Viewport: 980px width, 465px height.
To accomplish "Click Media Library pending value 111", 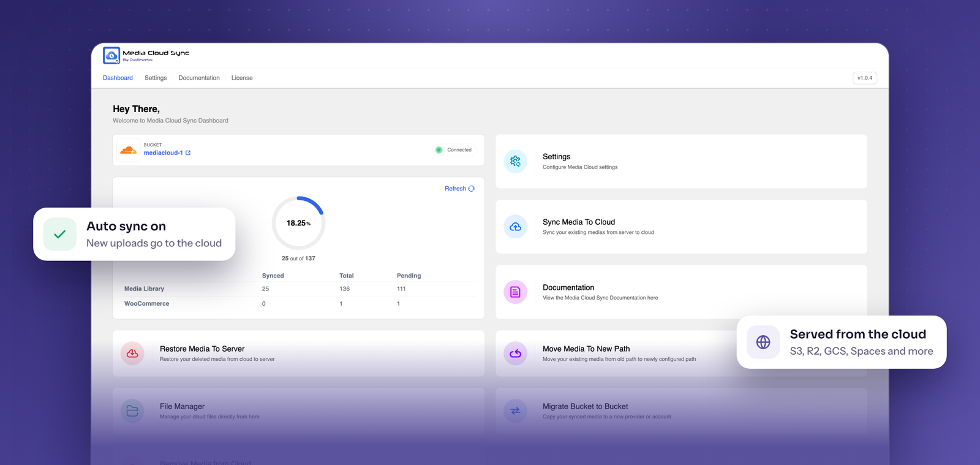I will click(401, 289).
